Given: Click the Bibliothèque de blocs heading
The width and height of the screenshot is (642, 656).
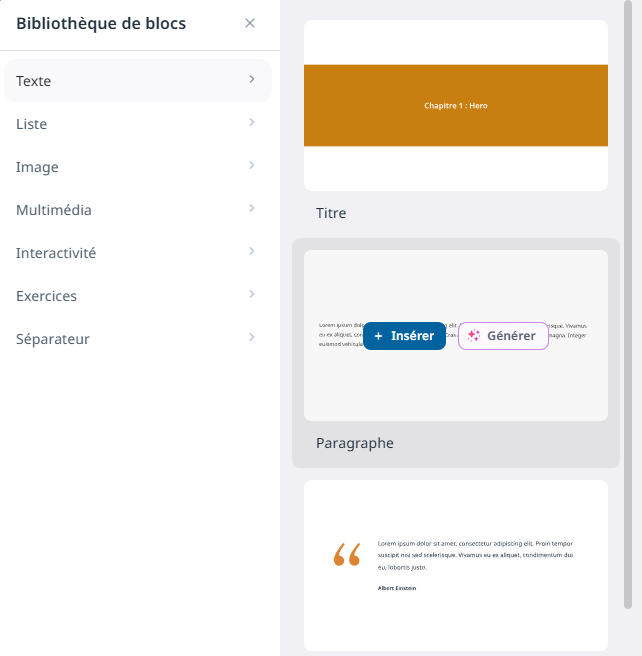Looking at the screenshot, I should [101, 23].
